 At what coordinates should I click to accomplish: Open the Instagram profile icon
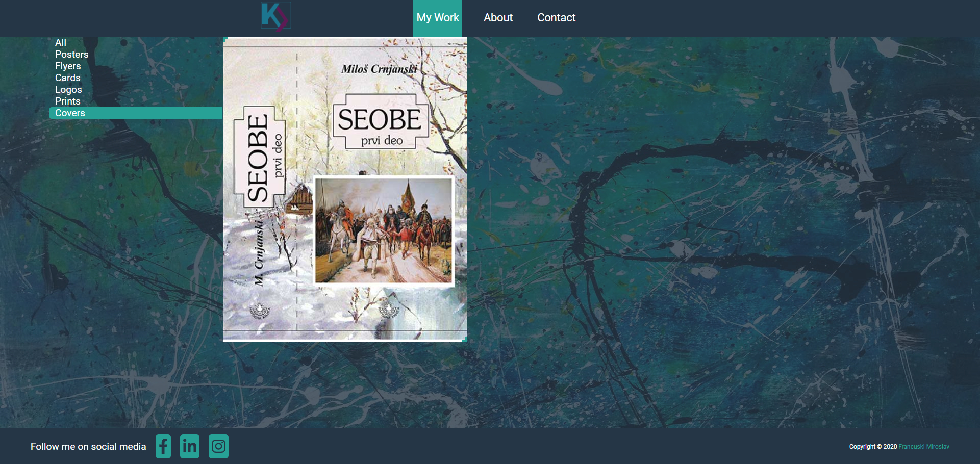click(218, 447)
